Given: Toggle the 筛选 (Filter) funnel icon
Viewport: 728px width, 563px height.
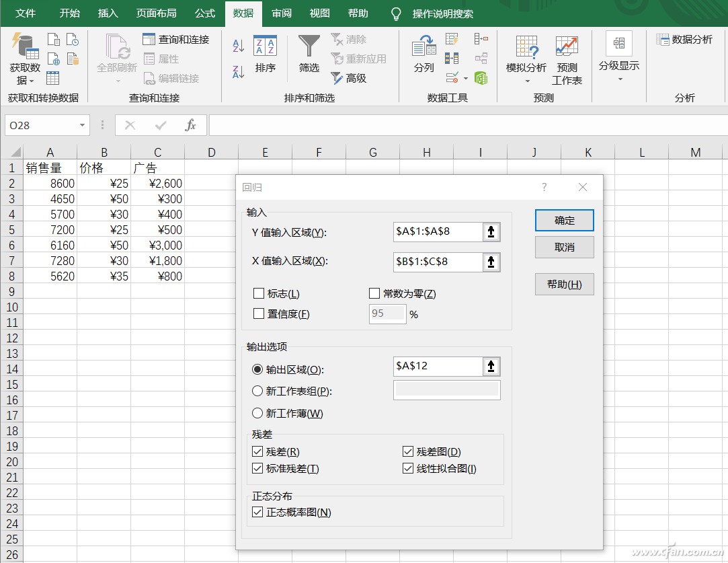Looking at the screenshot, I should (x=309, y=54).
